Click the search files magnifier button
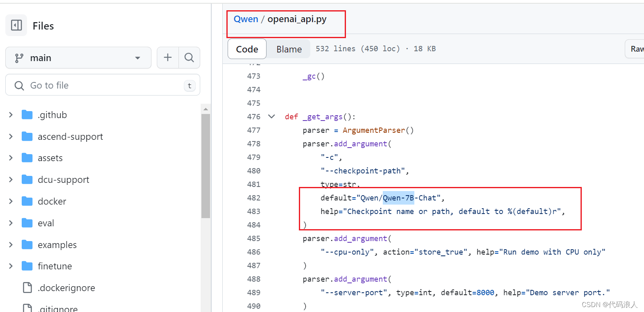The width and height of the screenshot is (644, 312). [x=189, y=58]
